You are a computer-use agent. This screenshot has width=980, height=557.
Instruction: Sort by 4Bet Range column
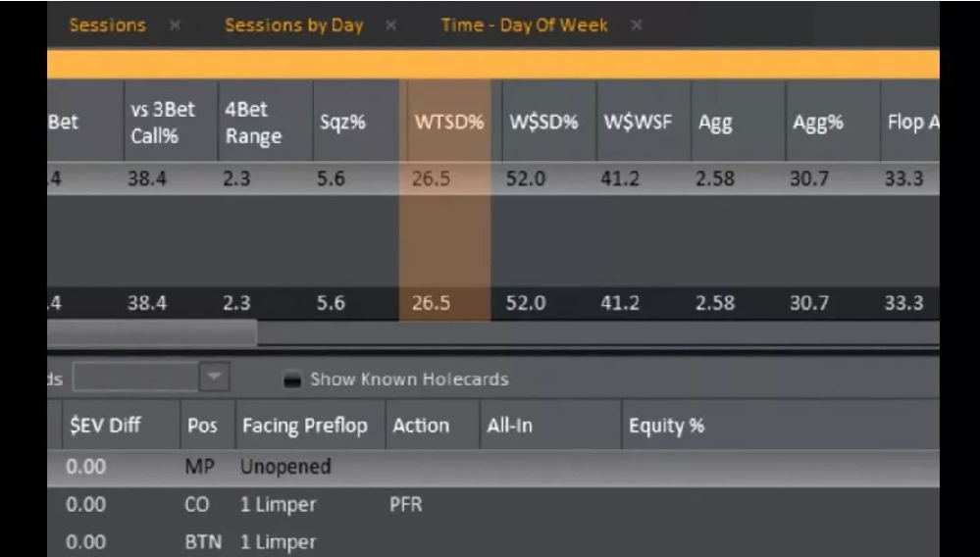tap(253, 123)
